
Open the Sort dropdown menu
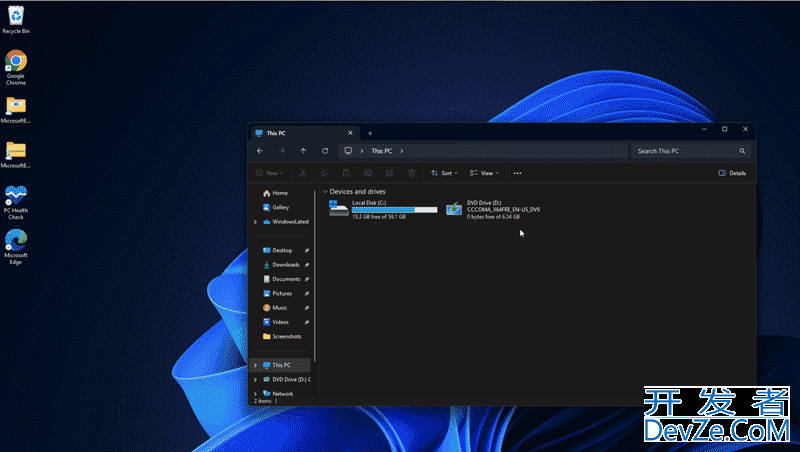444,173
